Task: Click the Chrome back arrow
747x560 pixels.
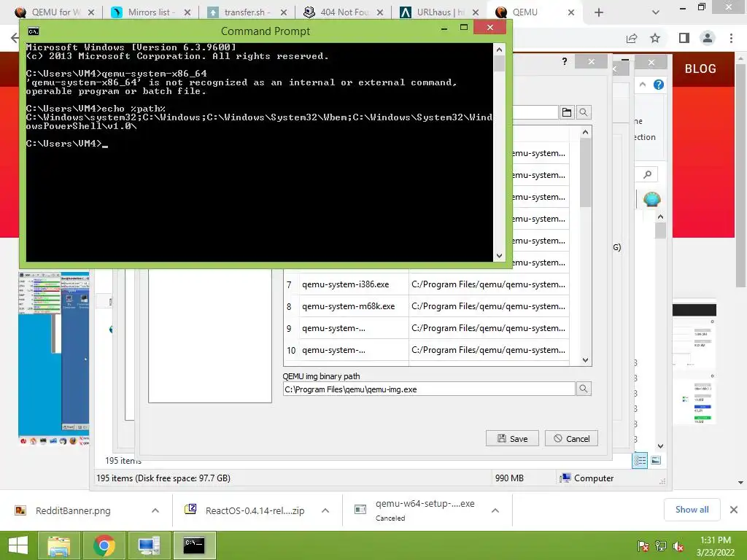Action: (x=15, y=38)
